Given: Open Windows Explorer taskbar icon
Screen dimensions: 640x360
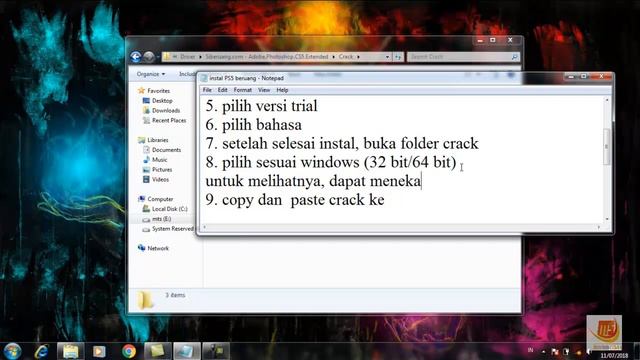Looking at the screenshot, I should 71,351.
